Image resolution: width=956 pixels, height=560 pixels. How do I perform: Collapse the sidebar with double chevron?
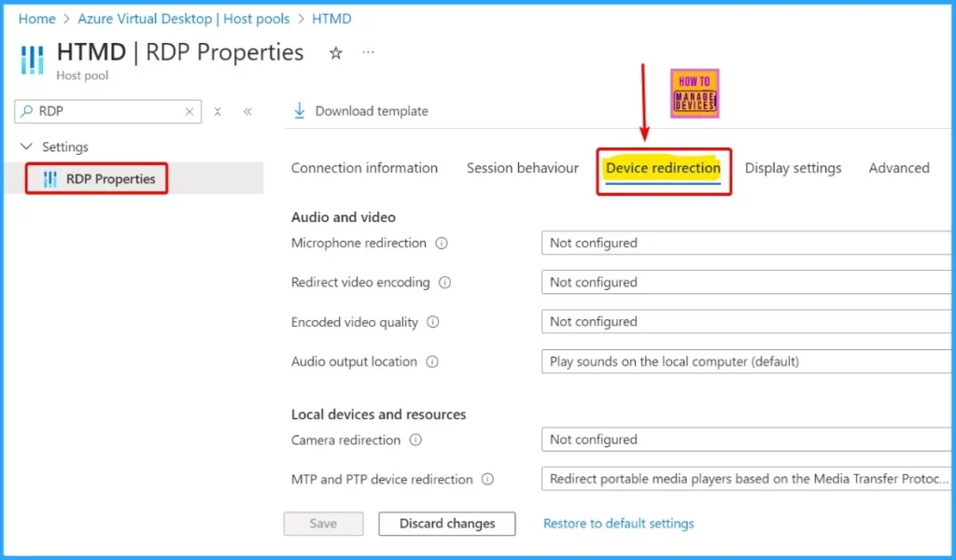[247, 111]
